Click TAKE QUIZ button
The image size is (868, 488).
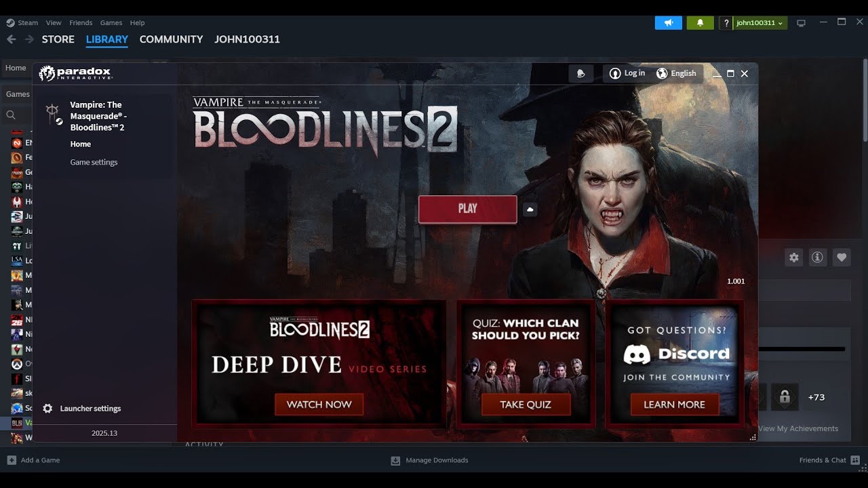[526, 405]
